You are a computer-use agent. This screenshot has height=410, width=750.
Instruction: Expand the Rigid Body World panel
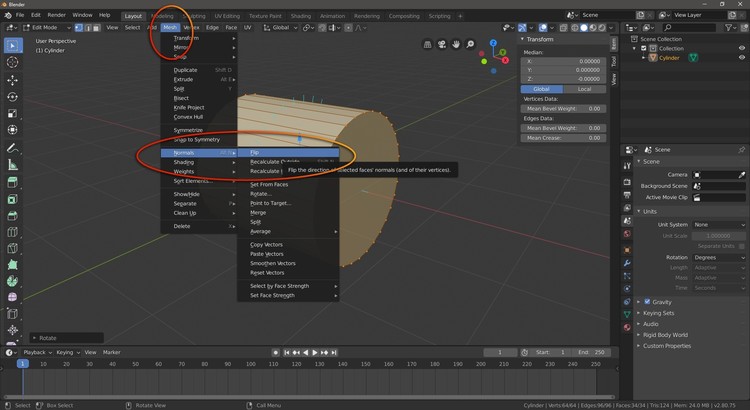pyautogui.click(x=665, y=335)
